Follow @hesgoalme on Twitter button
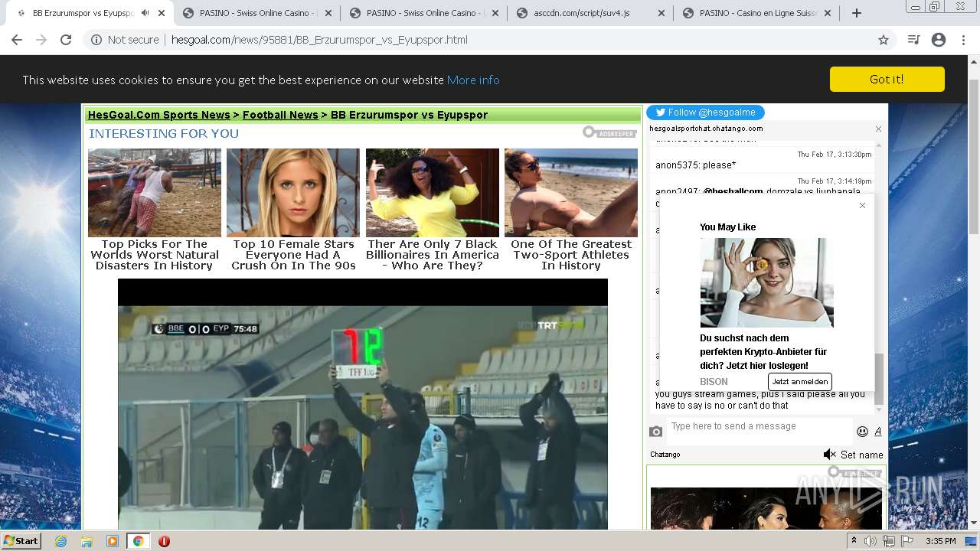Viewport: 980px width, 551px height. (x=705, y=112)
